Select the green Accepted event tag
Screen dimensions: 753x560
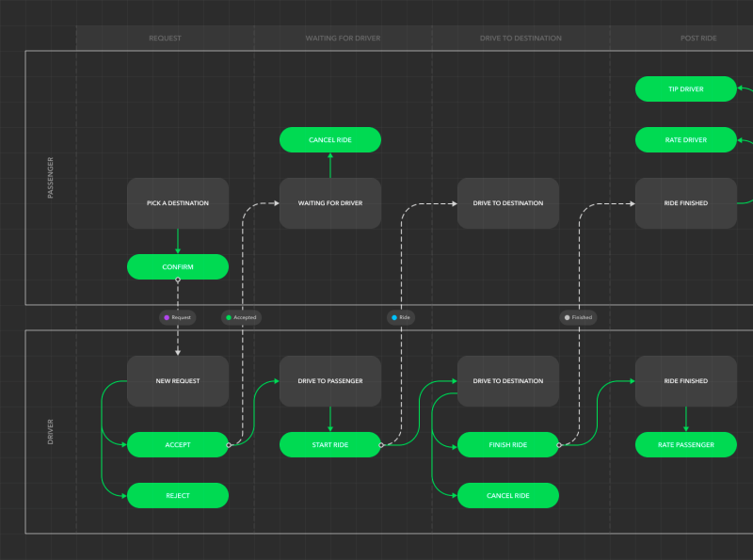(241, 318)
